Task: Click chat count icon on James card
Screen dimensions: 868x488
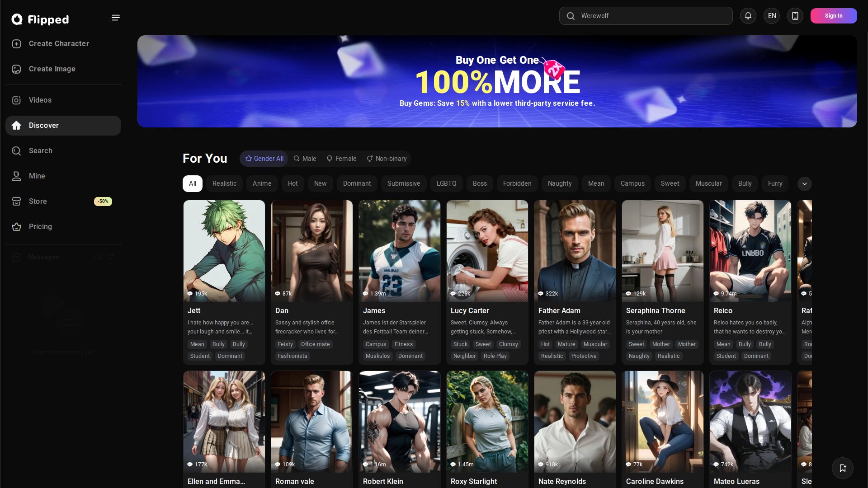Action: pos(365,294)
